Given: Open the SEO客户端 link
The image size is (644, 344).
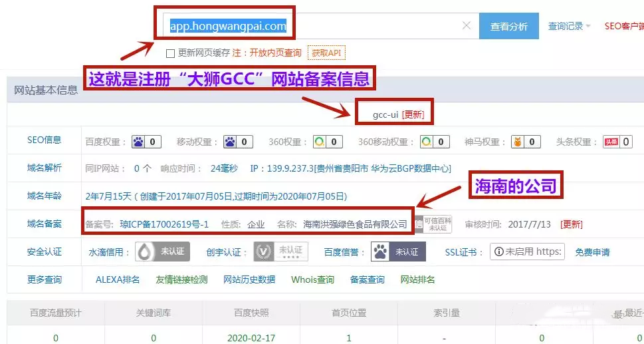Looking at the screenshot, I should tap(624, 27).
